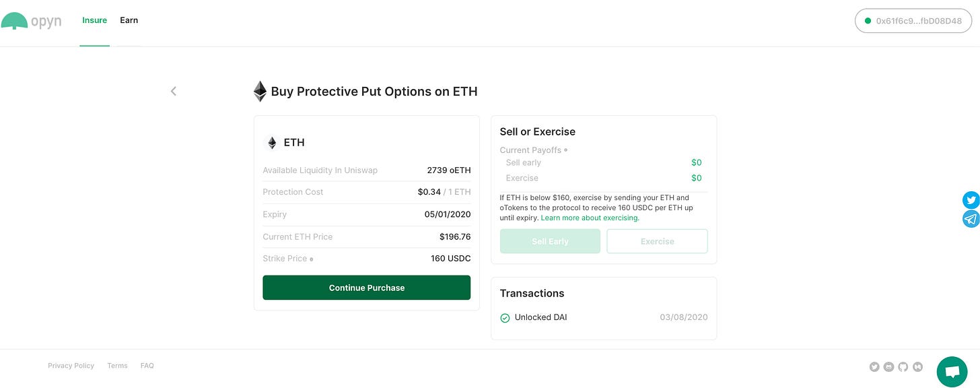Open Twitter from the blue side button
980x388 pixels.
click(x=971, y=200)
